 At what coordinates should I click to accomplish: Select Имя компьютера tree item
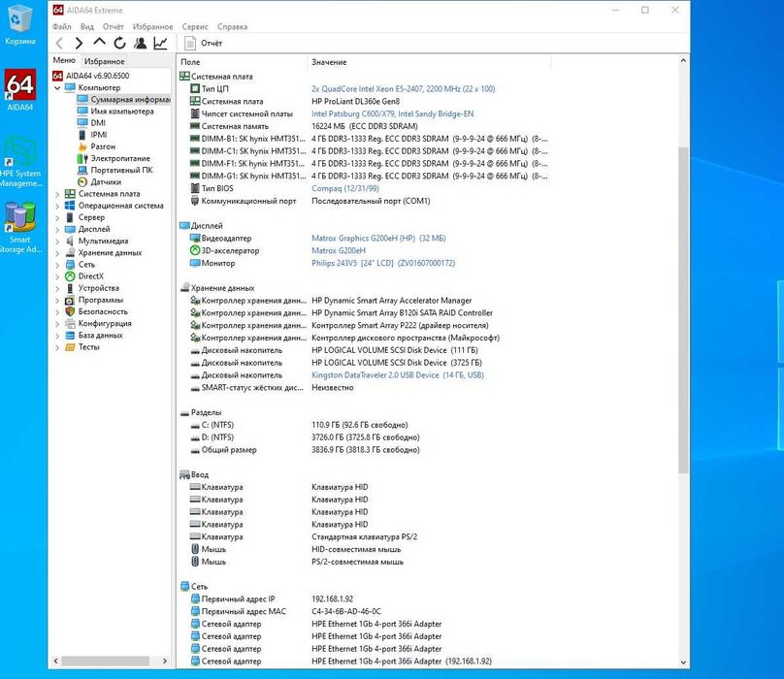[116, 112]
